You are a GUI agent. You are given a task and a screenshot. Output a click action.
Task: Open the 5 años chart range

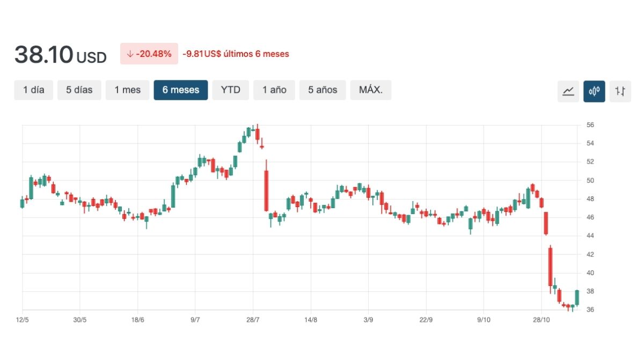[323, 90]
